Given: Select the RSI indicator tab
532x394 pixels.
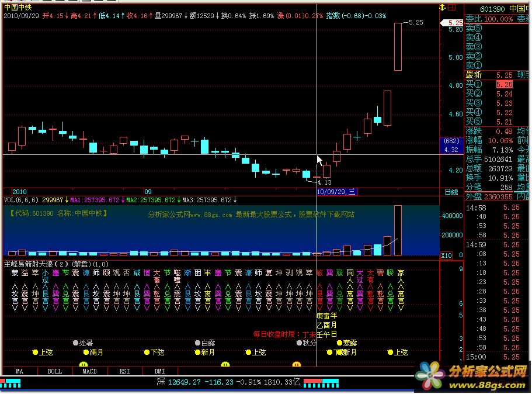Looking at the screenshot, I should 124,371.
